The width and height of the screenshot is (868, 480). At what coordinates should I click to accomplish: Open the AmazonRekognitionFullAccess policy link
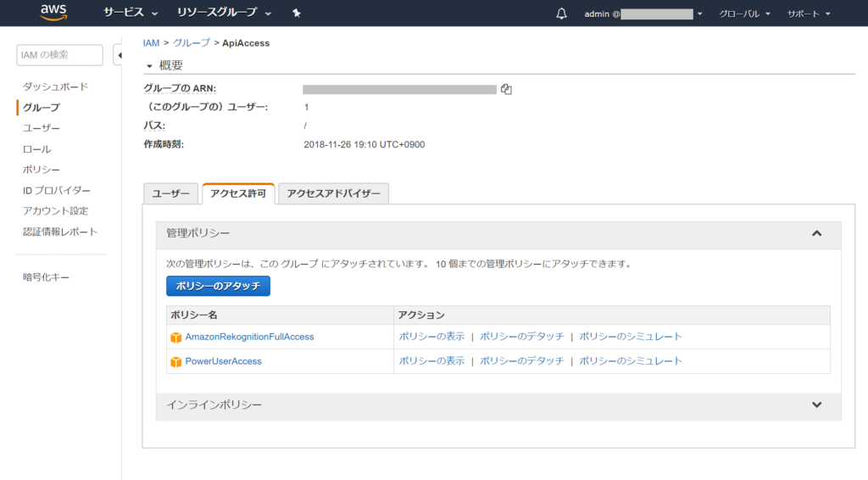point(249,337)
